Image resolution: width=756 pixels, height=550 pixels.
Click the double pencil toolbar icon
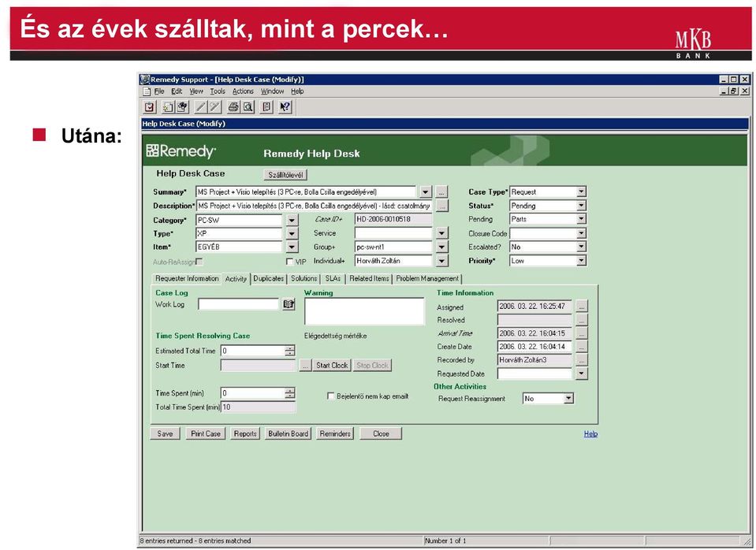coord(215,107)
